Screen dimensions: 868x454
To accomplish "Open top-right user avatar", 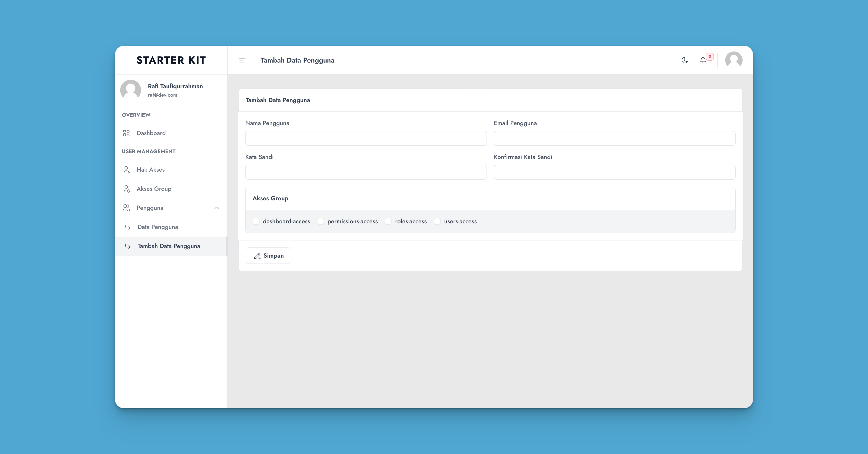I will (x=733, y=60).
